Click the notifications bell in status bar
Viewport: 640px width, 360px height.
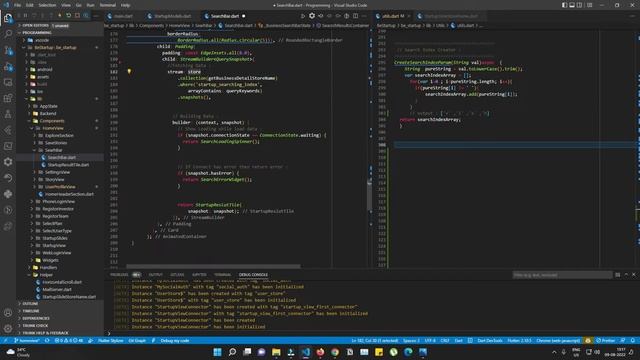[x=632, y=340]
